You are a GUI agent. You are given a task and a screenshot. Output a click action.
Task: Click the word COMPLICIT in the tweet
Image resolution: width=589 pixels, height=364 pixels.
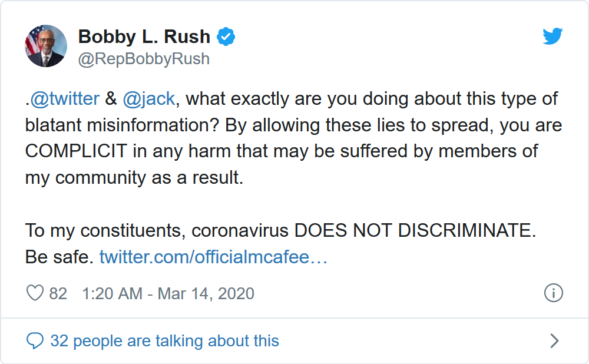point(76,150)
